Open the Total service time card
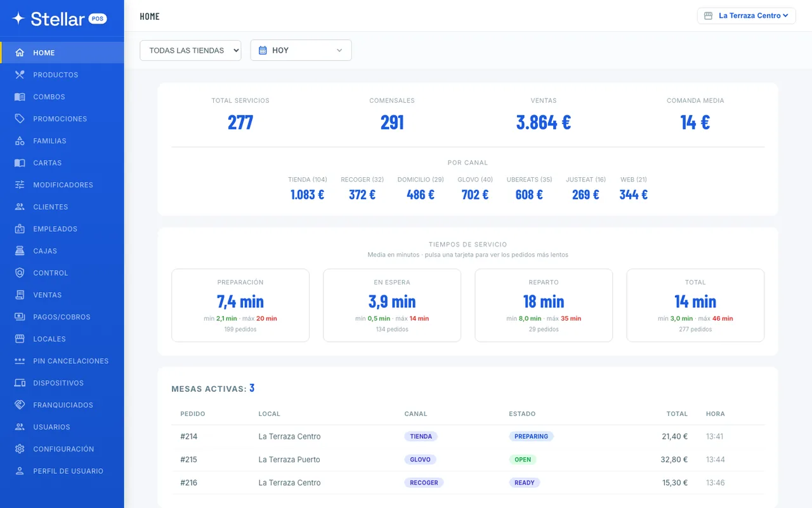The width and height of the screenshot is (812, 508). coord(695,305)
